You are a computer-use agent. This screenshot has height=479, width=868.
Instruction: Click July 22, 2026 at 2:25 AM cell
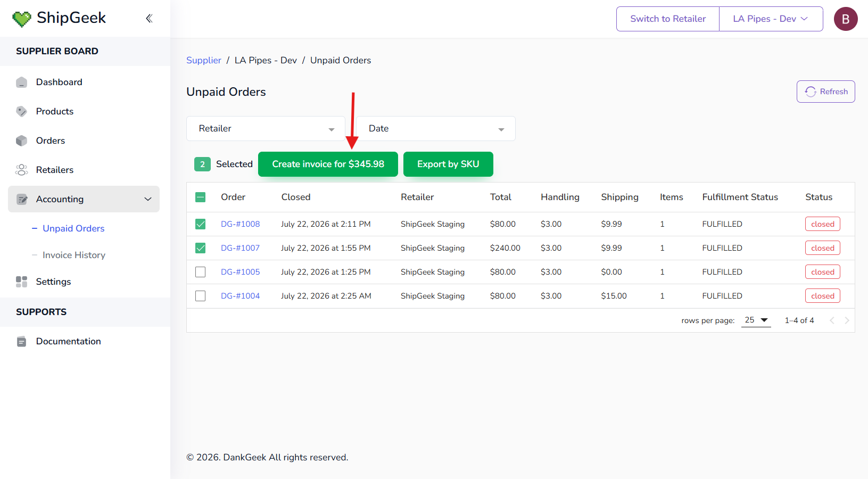326,296
